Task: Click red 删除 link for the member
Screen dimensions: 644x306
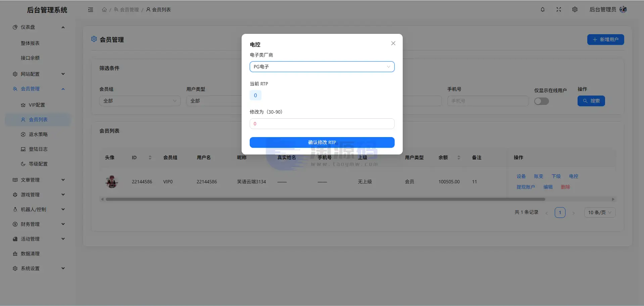Action: pos(565,187)
